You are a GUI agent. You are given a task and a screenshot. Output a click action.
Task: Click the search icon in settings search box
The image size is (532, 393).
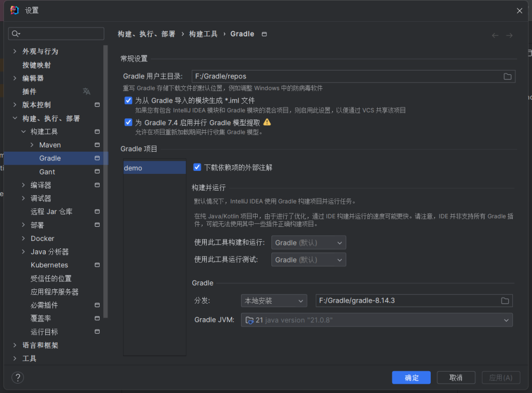point(16,34)
